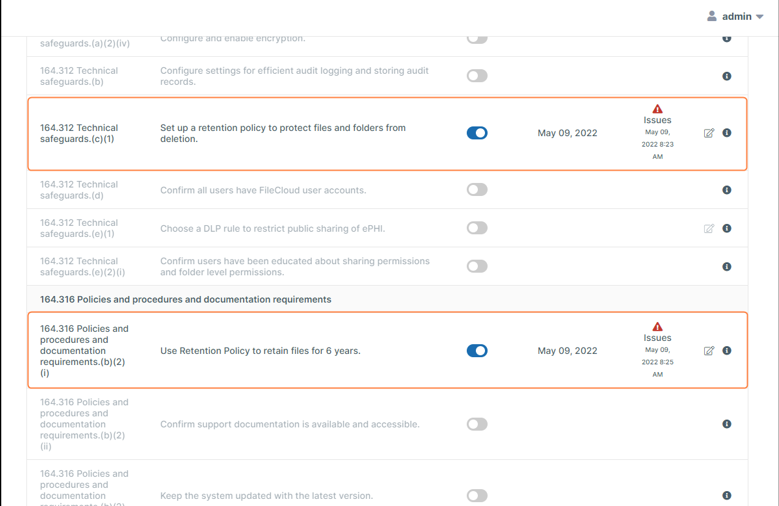The height and width of the screenshot is (506, 779).
Task: Enable the DLP rule public sharing toggle
Action: [x=477, y=228]
